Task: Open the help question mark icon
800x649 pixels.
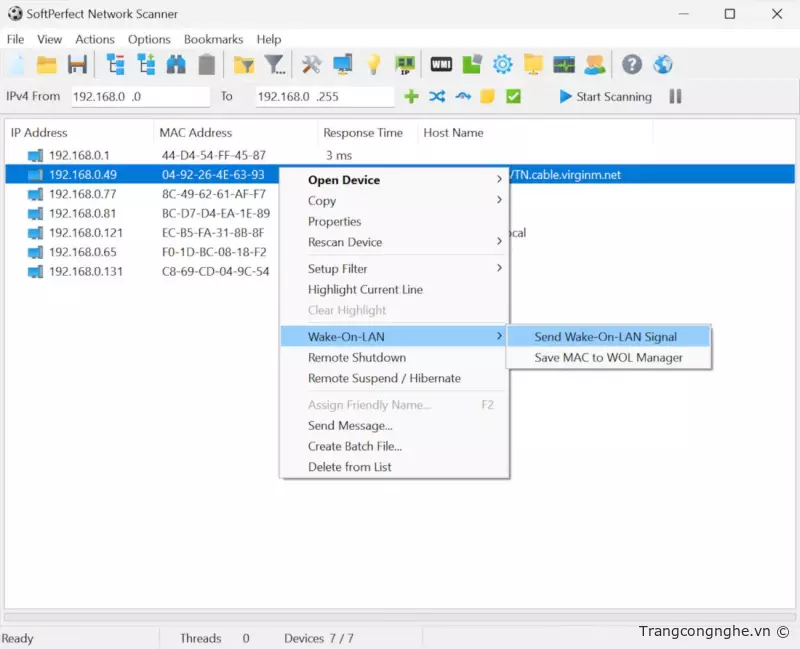Action: [x=631, y=65]
